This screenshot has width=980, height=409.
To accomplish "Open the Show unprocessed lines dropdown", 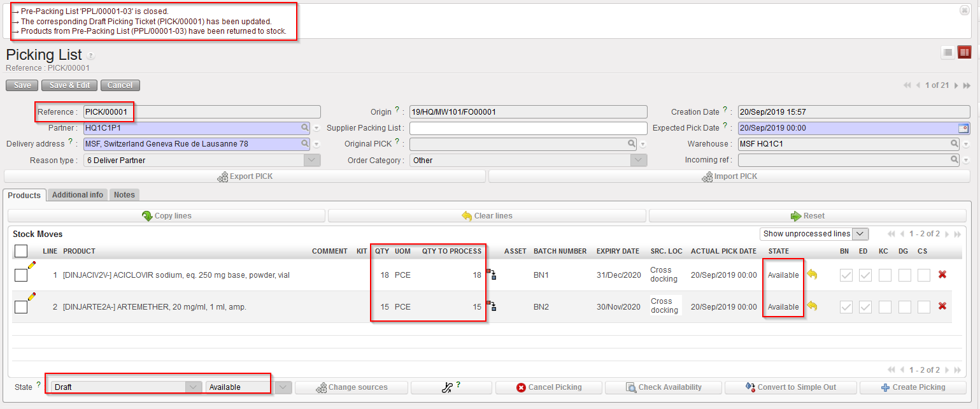I will point(860,234).
